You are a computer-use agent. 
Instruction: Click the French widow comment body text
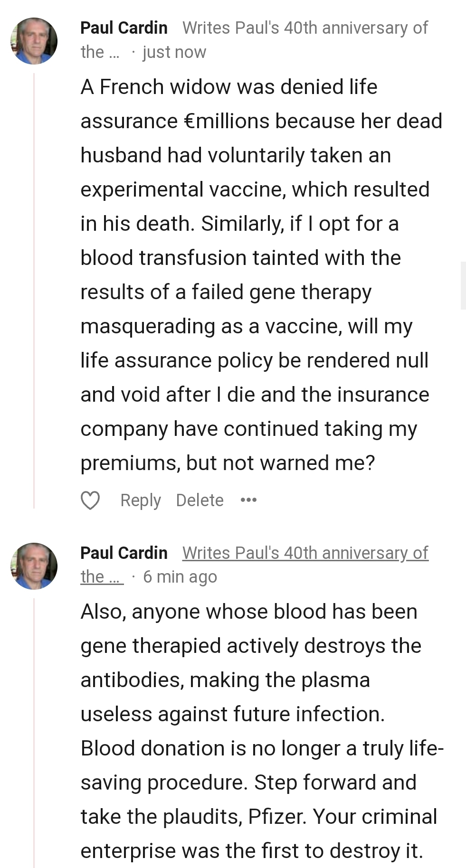tap(257, 275)
